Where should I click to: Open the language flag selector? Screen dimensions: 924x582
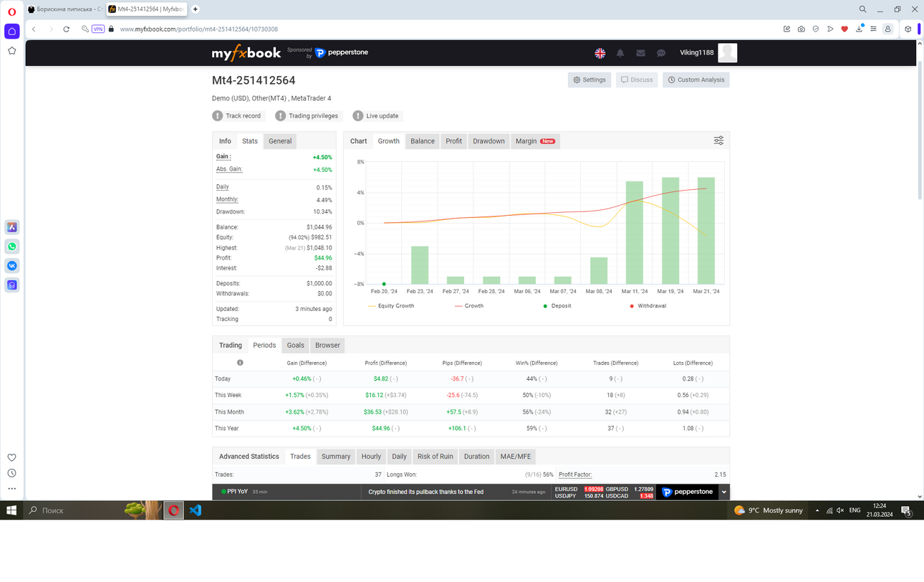(600, 53)
